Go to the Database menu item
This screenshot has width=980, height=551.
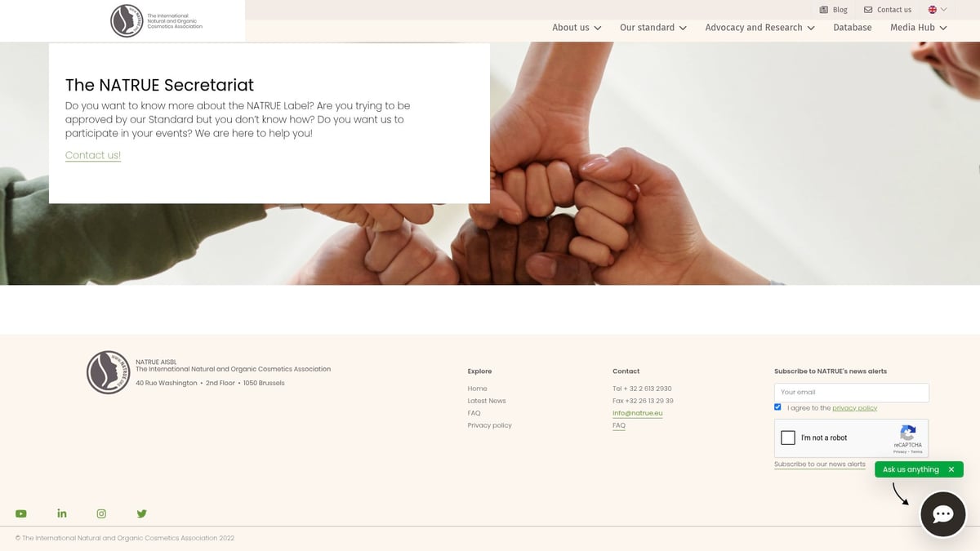pos(852,28)
